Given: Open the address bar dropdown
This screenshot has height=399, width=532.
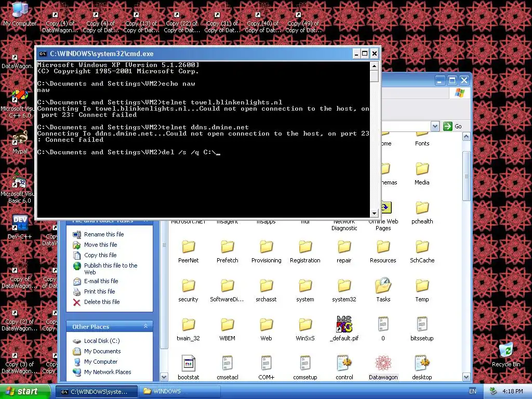Looking at the screenshot, I should tap(435, 126).
